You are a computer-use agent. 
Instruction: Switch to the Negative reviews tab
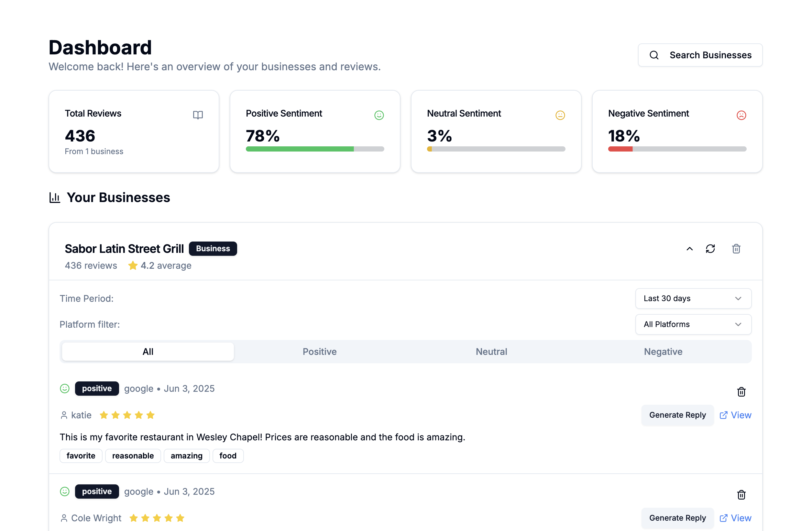663,351
